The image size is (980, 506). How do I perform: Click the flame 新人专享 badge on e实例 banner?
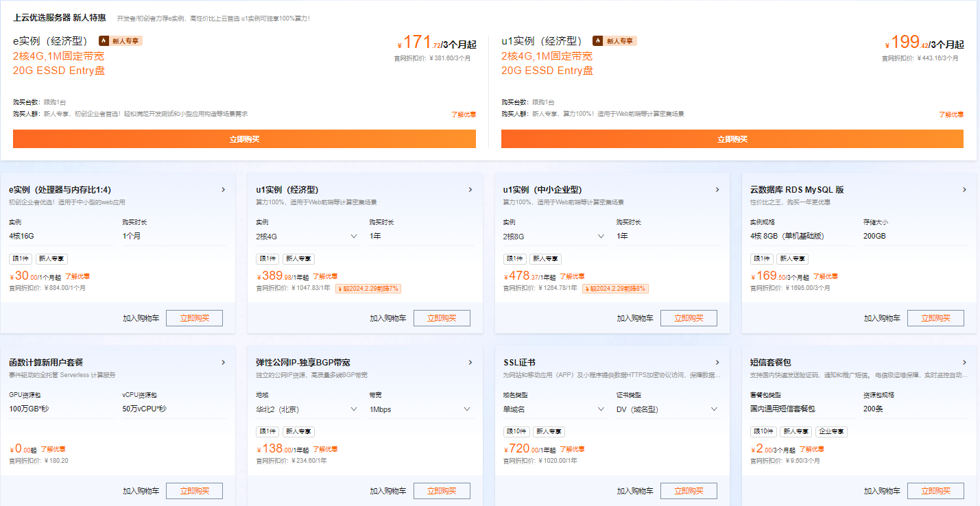(x=121, y=41)
